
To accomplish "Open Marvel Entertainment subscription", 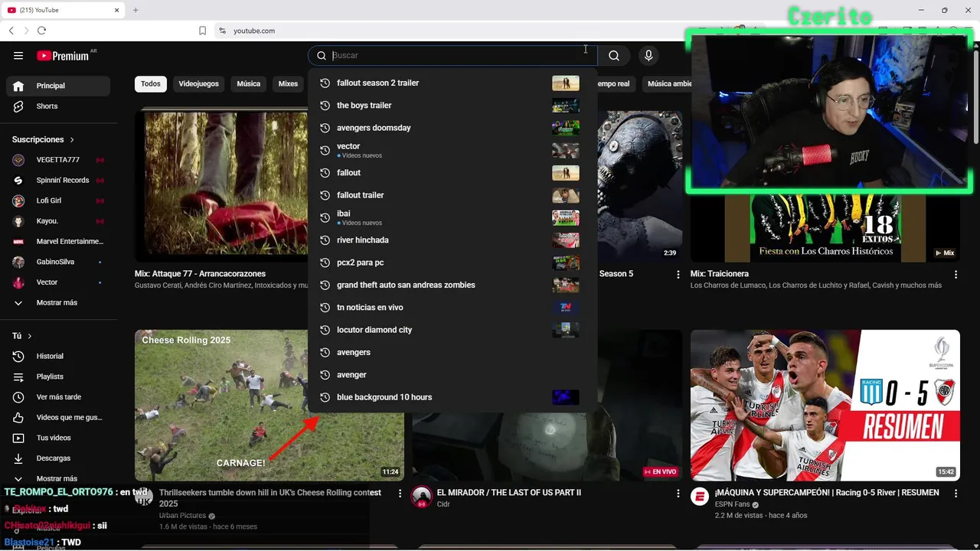I will point(58,241).
